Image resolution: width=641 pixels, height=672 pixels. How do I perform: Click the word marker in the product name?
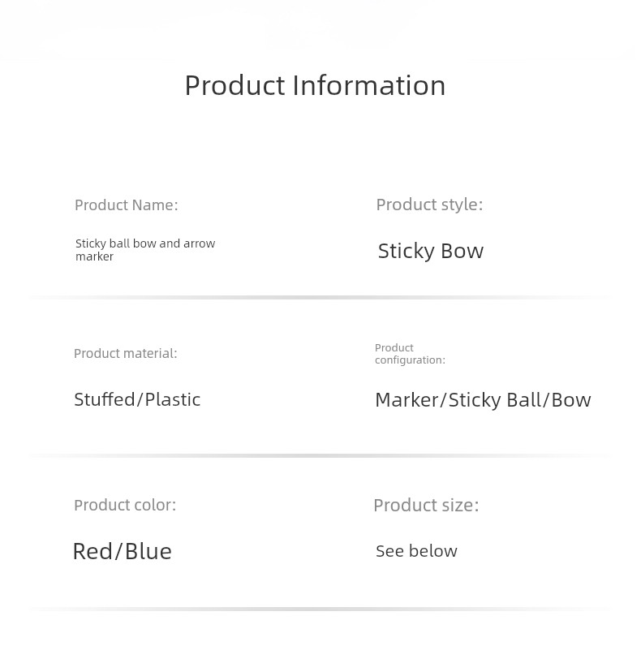pos(94,256)
